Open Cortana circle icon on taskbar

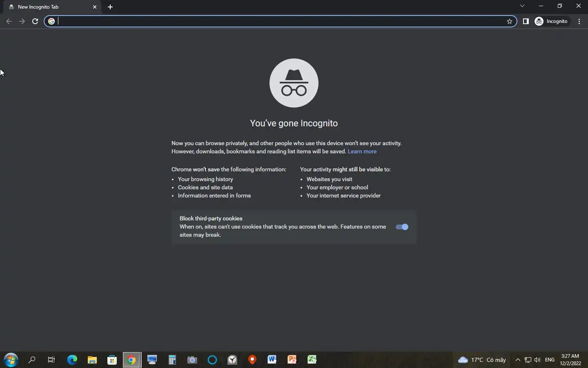click(x=212, y=360)
